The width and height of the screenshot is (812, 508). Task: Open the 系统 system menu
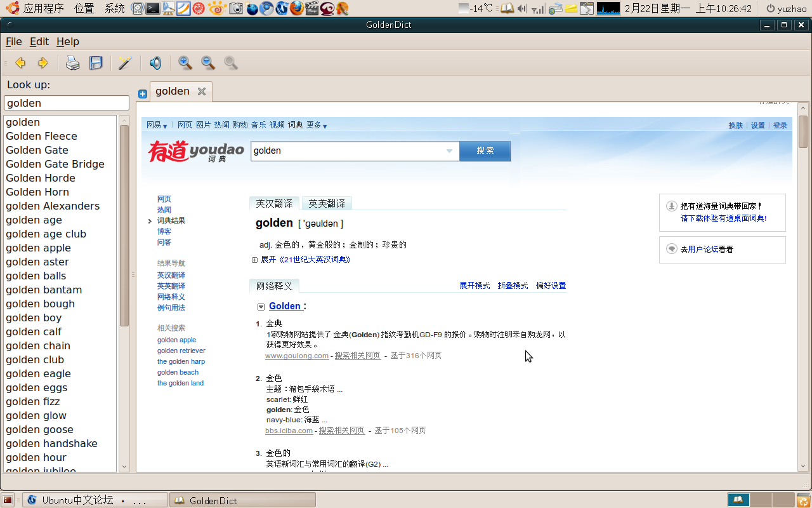coord(115,8)
